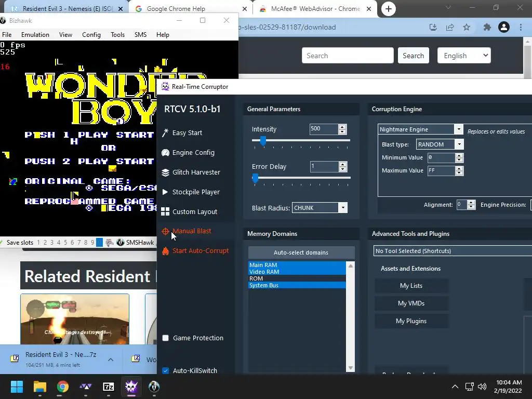
Task: Increase Error Delay with up arrow
Action: 343,165
